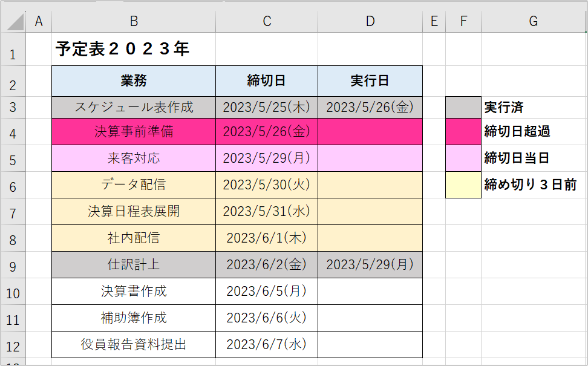Select column D header
588x366 pixels.
370,21
